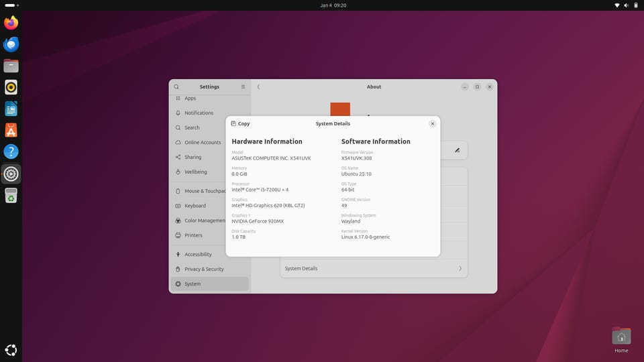Expand the System Details row chevron
Viewport: 644px width, 362px height.
(460, 268)
